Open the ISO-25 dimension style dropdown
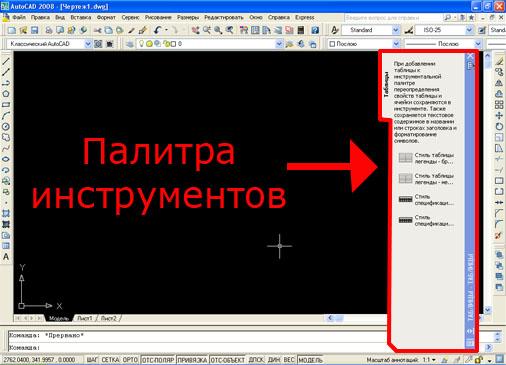This screenshot has width=506, height=365. pos(469,30)
